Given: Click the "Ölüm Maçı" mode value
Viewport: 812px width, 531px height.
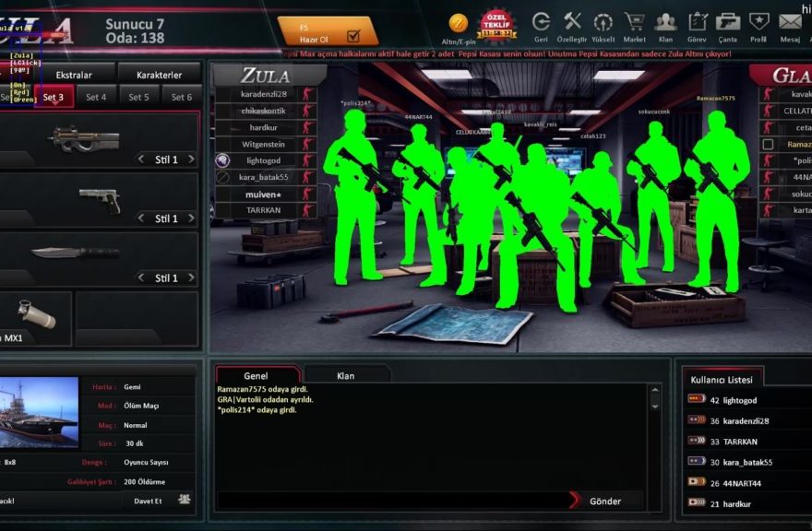Looking at the screenshot, I should tap(141, 406).
